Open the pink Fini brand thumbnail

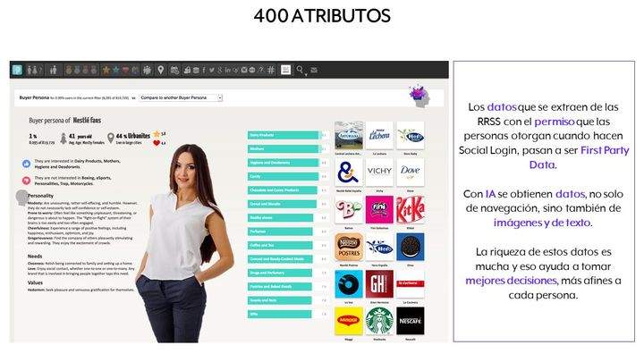(x=379, y=210)
